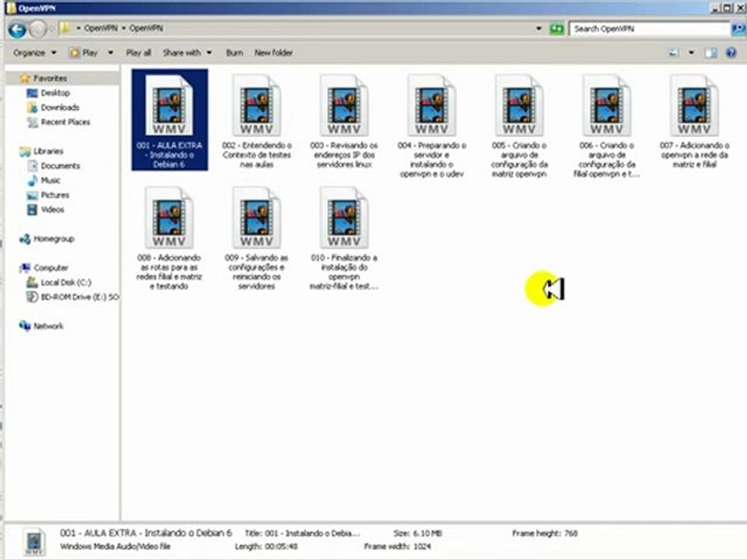
Task: Click the Local Disk drive icon
Action: click(x=33, y=282)
